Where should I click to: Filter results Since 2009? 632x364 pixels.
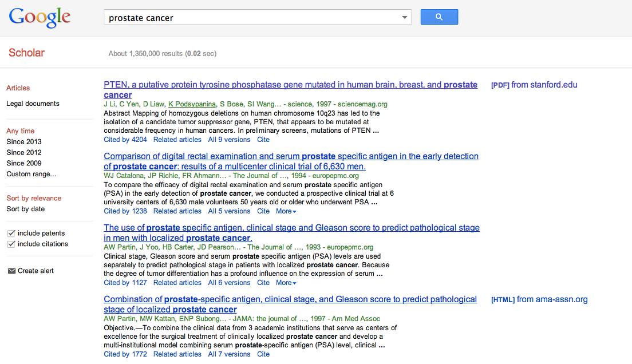click(x=24, y=163)
